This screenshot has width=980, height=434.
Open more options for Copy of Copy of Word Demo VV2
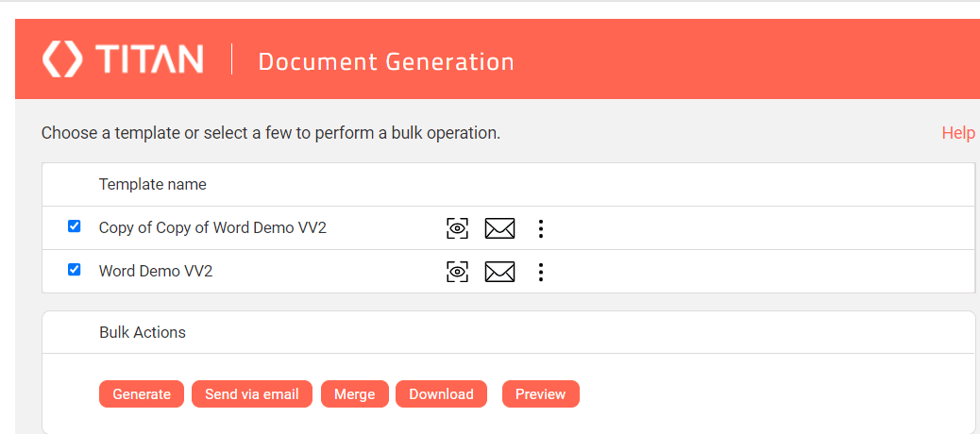click(541, 228)
